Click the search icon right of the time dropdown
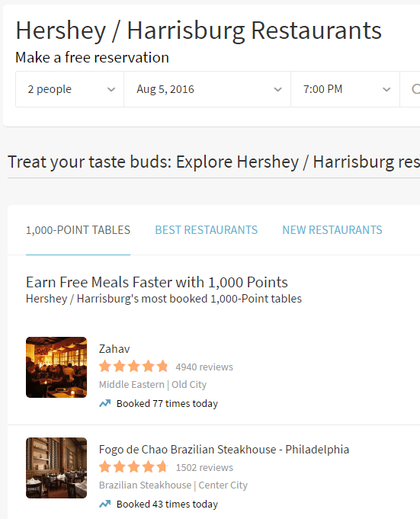The height and width of the screenshot is (519, 420). tap(415, 89)
